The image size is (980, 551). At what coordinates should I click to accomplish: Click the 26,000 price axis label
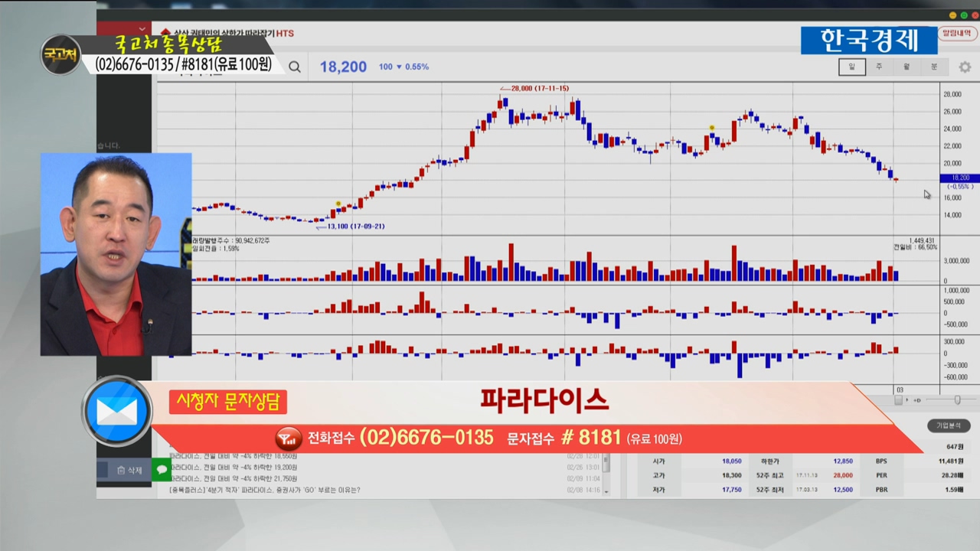click(x=952, y=112)
